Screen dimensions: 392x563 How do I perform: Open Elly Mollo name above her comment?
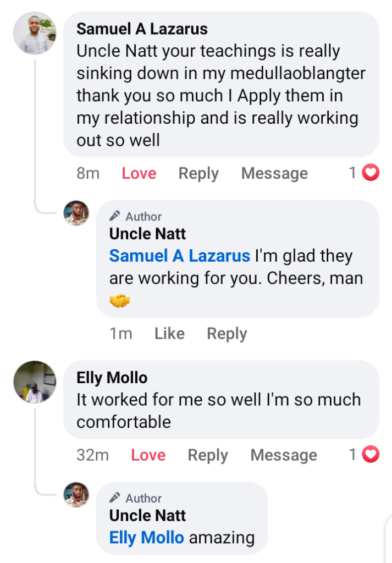(x=112, y=378)
